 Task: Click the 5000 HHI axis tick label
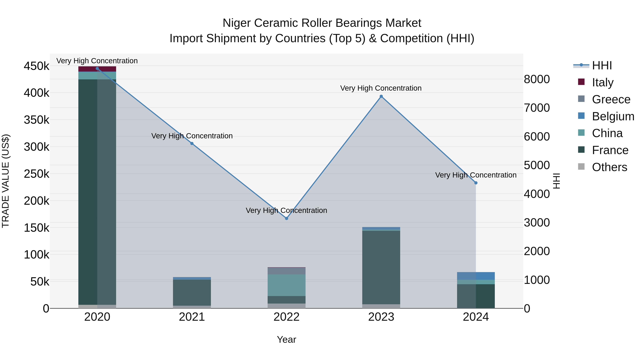click(x=537, y=165)
